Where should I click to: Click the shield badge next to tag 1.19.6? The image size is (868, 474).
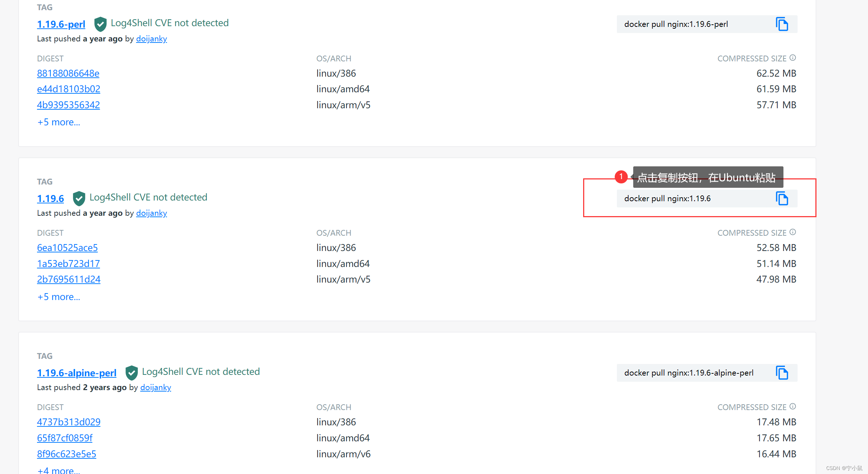[79, 199]
